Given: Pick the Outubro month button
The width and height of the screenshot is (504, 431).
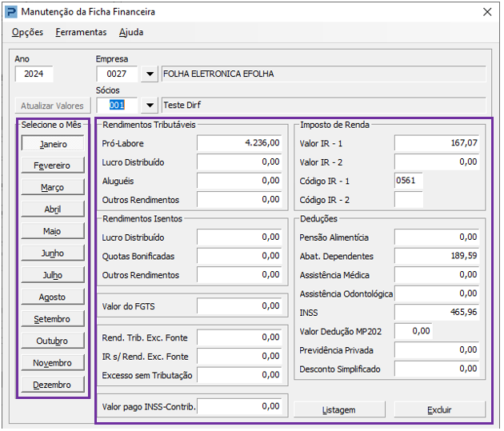Looking at the screenshot, I should click(53, 341).
